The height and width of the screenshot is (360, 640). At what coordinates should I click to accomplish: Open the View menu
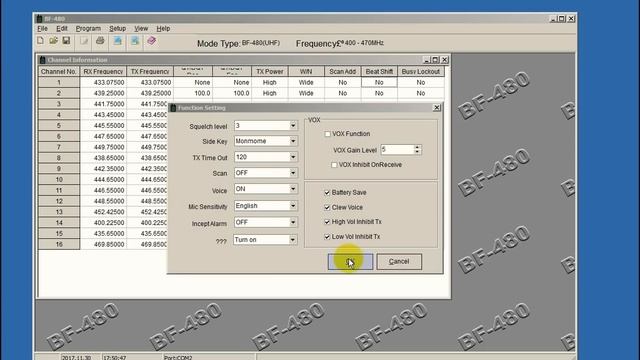(141, 29)
